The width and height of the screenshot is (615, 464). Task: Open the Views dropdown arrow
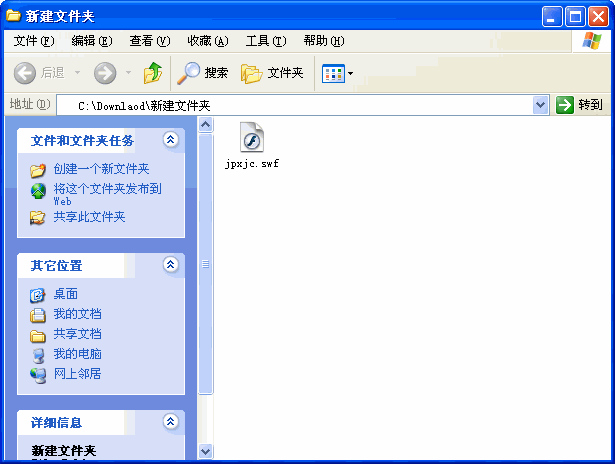click(x=350, y=73)
